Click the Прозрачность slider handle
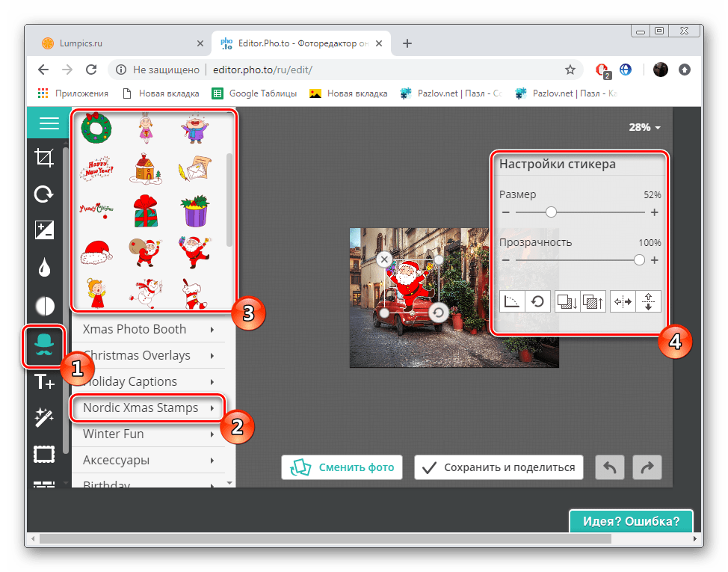Viewport: 728px width, 572px height. tap(639, 260)
